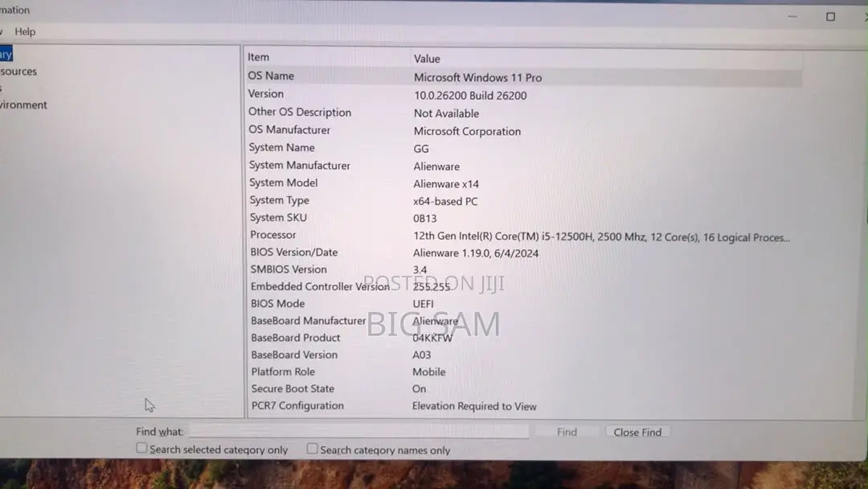This screenshot has width=868, height=489.
Task: Enable Search selected category only checkbox
Action: click(141, 447)
